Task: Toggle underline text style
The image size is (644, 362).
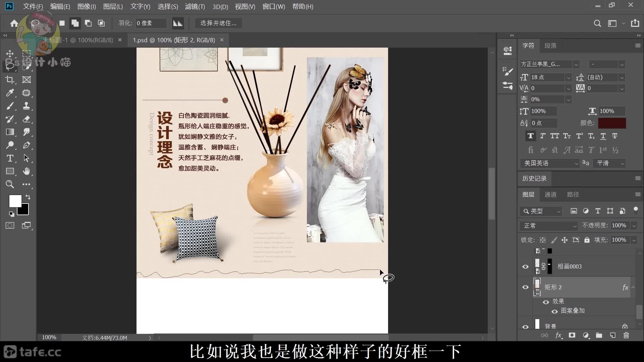Action: pyautogui.click(x=603, y=136)
